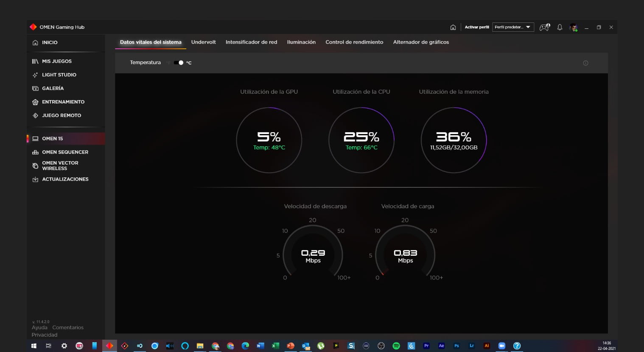
Task: Open notifications bell
Action: tap(560, 27)
